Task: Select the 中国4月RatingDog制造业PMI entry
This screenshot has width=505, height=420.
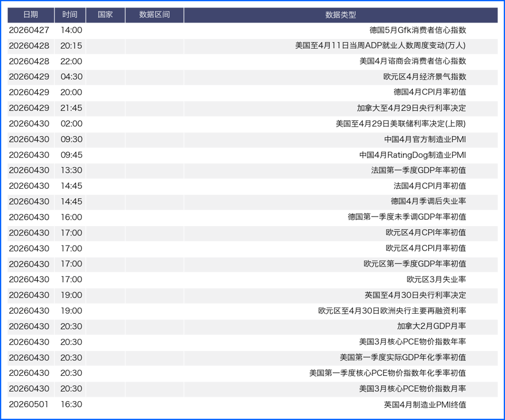Action: tap(412, 155)
